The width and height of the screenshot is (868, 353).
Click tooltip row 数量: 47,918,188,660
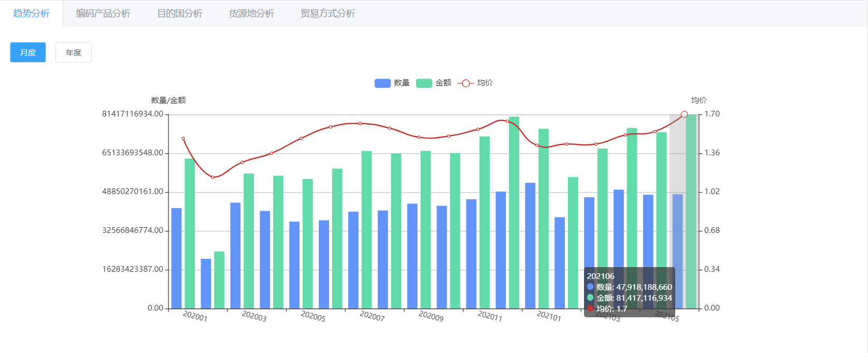(x=630, y=287)
